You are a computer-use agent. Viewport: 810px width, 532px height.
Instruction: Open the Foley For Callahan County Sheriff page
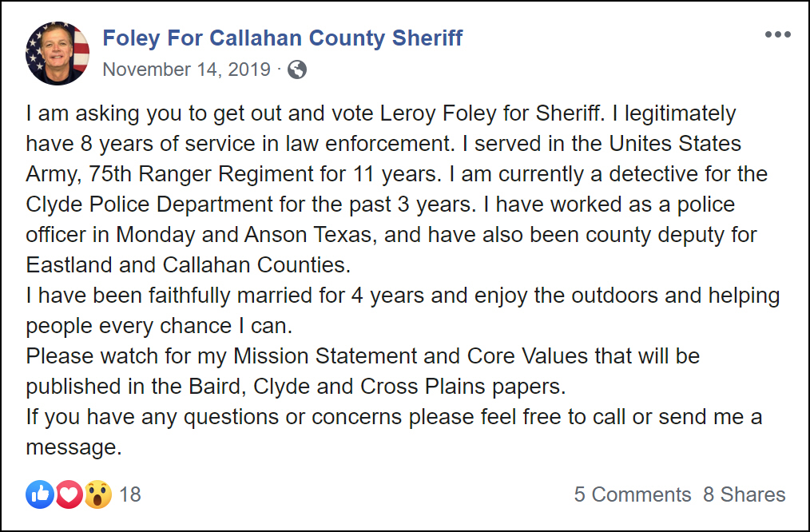point(283,38)
